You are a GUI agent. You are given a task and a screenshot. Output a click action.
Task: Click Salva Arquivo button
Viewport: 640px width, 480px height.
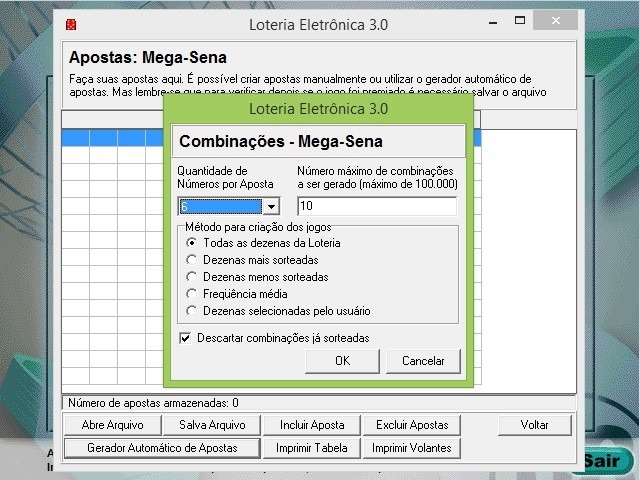(x=212, y=425)
